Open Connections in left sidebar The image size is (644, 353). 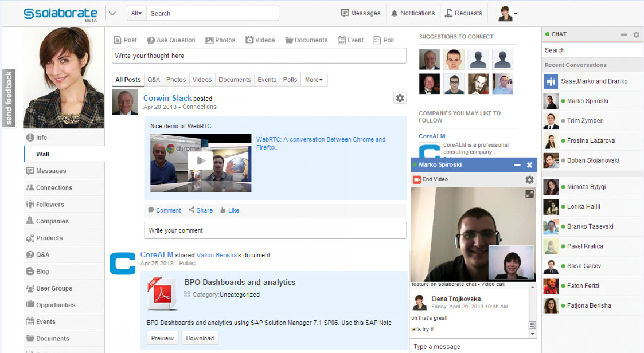(x=64, y=187)
